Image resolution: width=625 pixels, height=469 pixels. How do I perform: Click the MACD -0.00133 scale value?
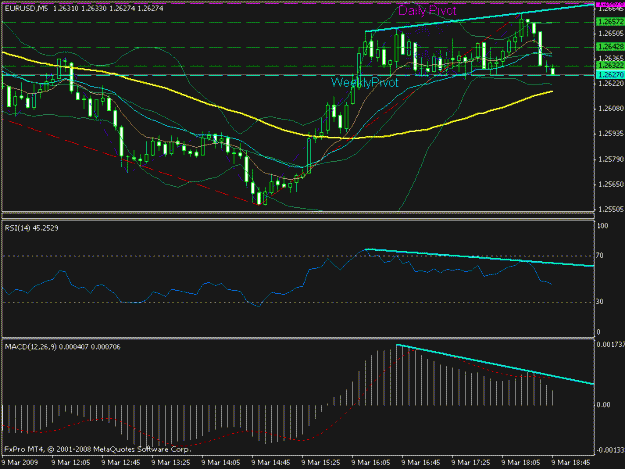pyautogui.click(x=610, y=450)
